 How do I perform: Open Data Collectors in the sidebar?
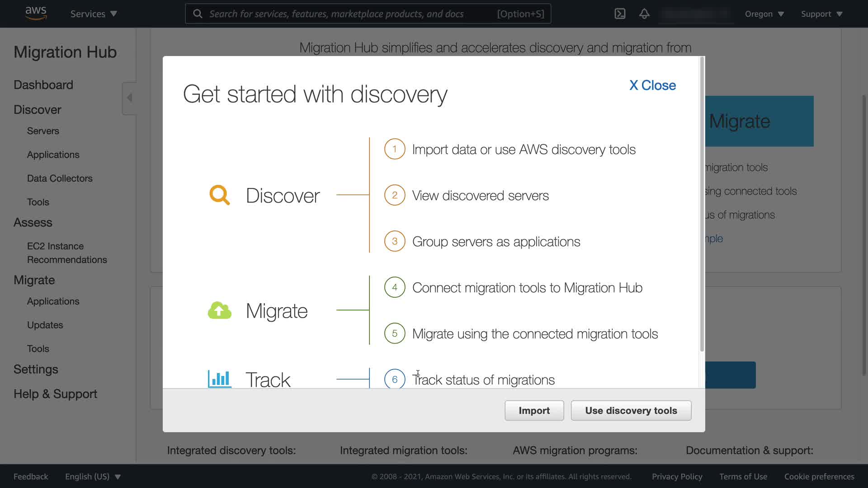point(60,178)
